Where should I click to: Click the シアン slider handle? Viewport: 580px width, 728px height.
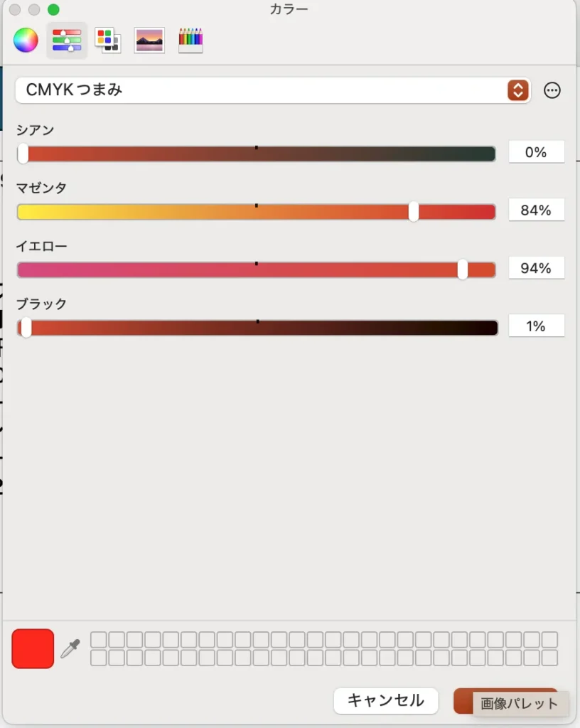point(23,154)
